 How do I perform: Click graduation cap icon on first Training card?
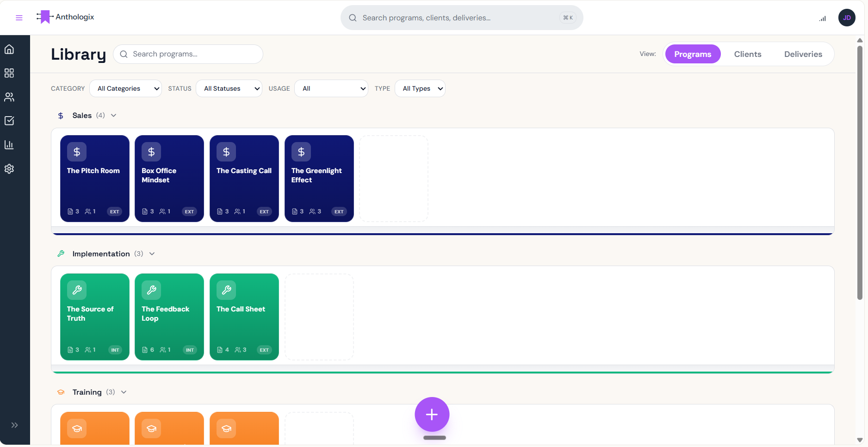coord(77,428)
